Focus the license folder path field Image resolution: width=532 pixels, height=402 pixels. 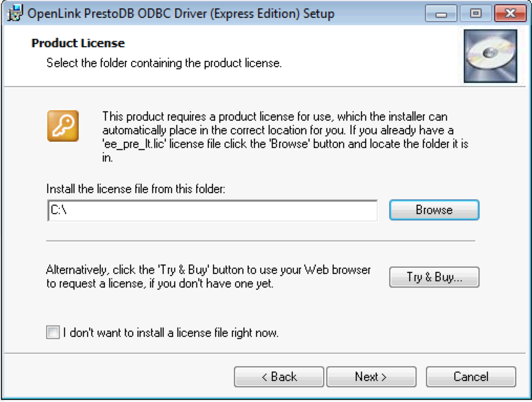(212, 210)
